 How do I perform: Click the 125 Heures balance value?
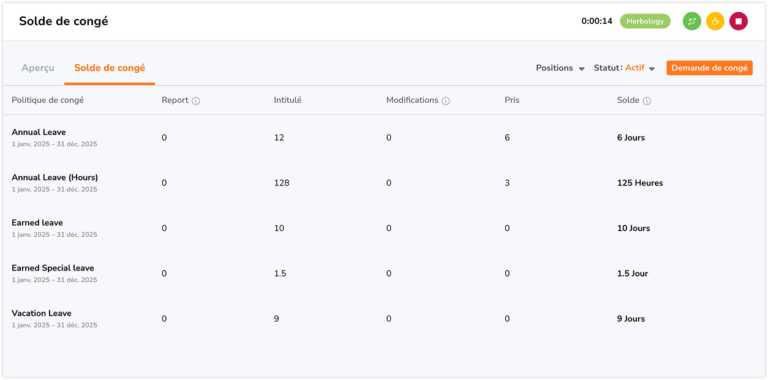pyautogui.click(x=640, y=183)
